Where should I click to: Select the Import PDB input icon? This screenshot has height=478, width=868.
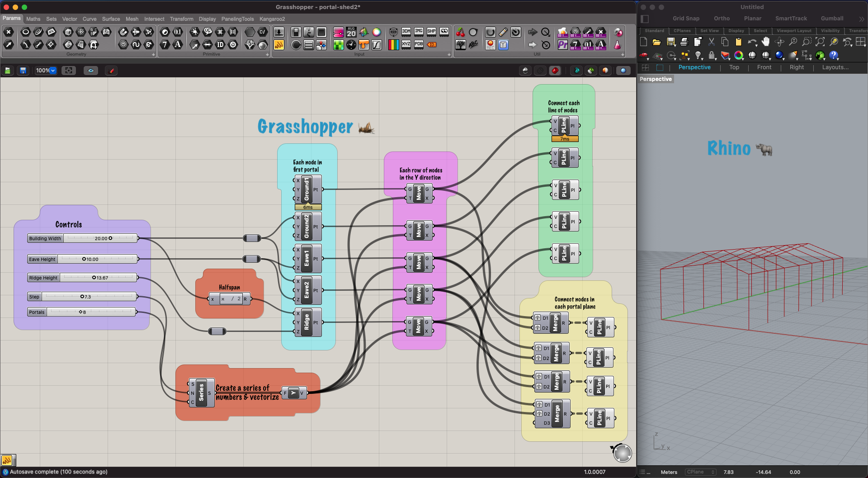[419, 44]
